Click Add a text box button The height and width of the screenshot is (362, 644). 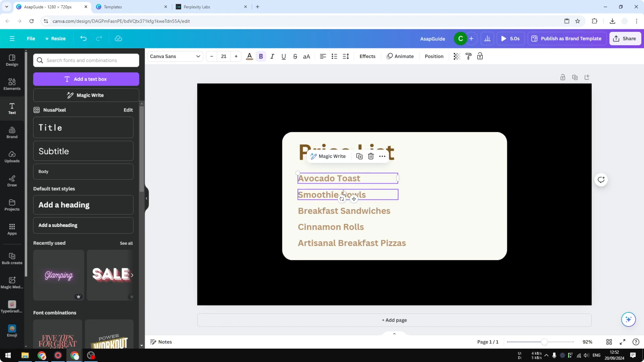pos(86,79)
